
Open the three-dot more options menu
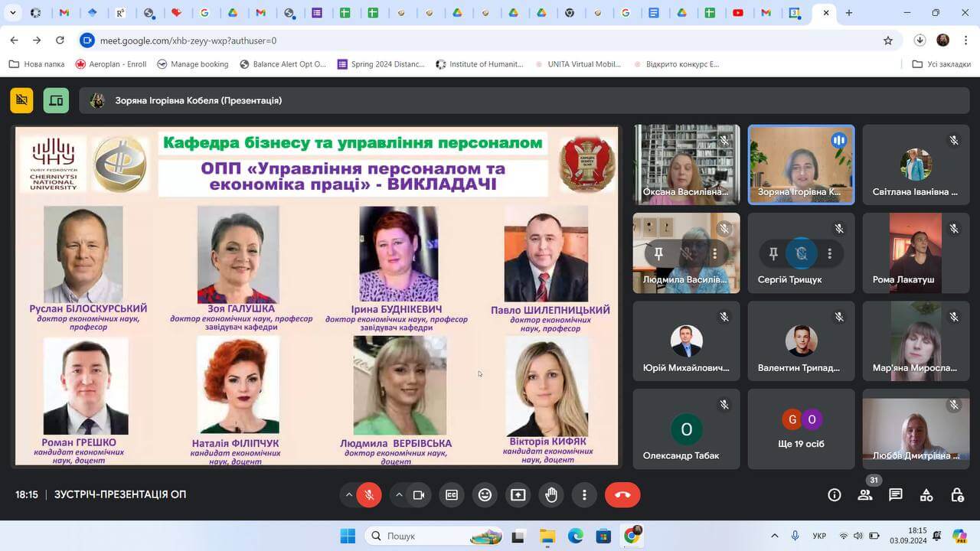tap(584, 495)
